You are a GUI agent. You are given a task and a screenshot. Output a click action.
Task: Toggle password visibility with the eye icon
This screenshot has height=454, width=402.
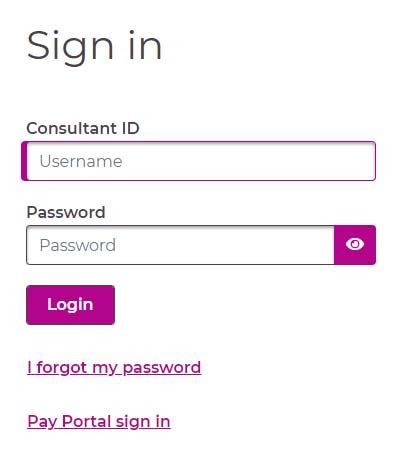pos(355,245)
